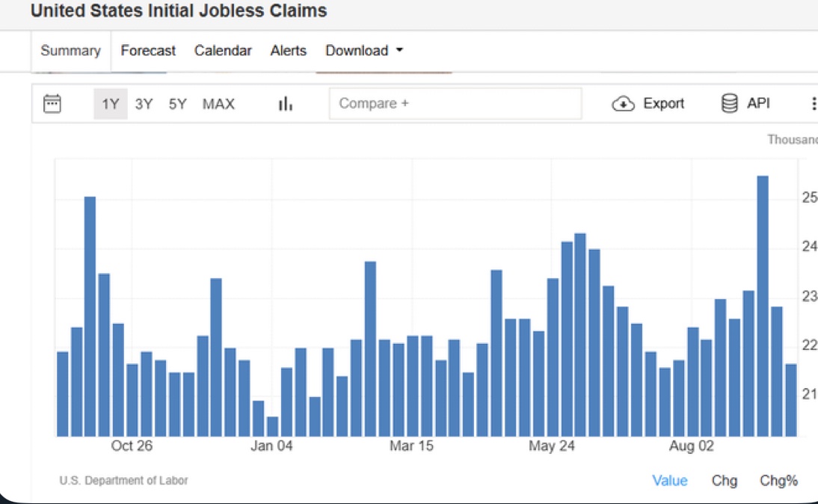818x504 pixels.
Task: Switch to the Forecast tab
Action: click(x=148, y=51)
